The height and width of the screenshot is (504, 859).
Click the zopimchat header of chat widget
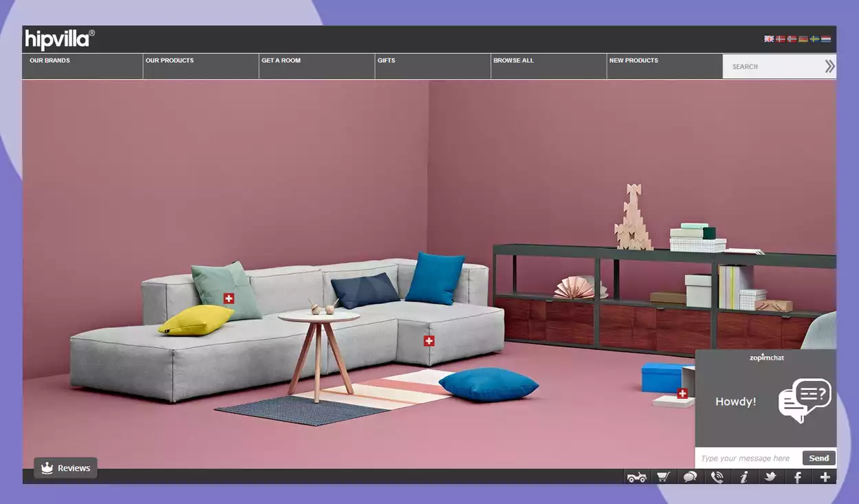coord(766,358)
